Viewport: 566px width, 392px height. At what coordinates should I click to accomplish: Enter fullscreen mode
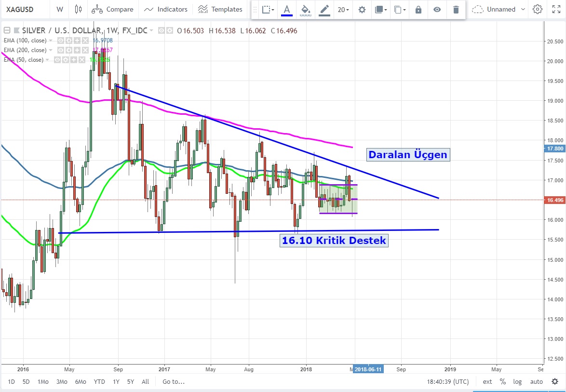coord(555,9)
